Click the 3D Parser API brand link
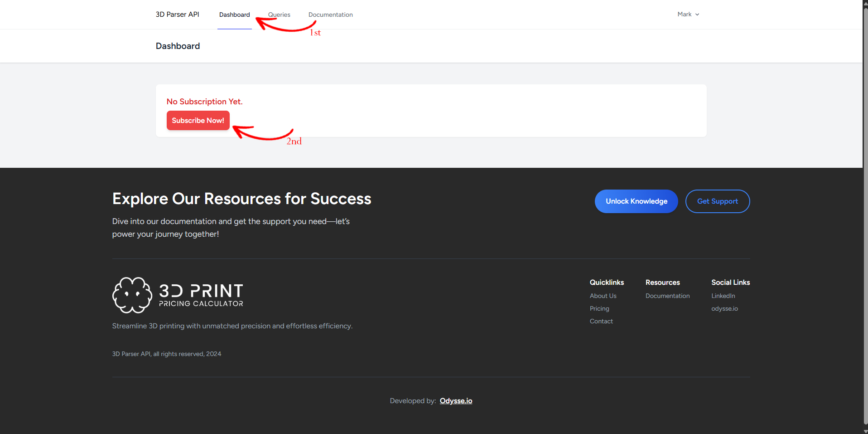This screenshot has height=434, width=868. [177, 15]
